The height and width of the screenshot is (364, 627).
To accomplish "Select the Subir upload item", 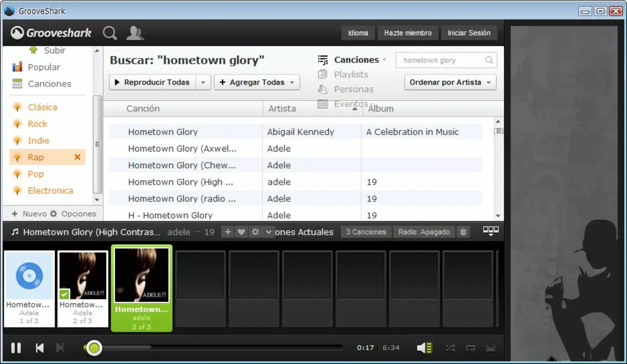I will [x=47, y=50].
